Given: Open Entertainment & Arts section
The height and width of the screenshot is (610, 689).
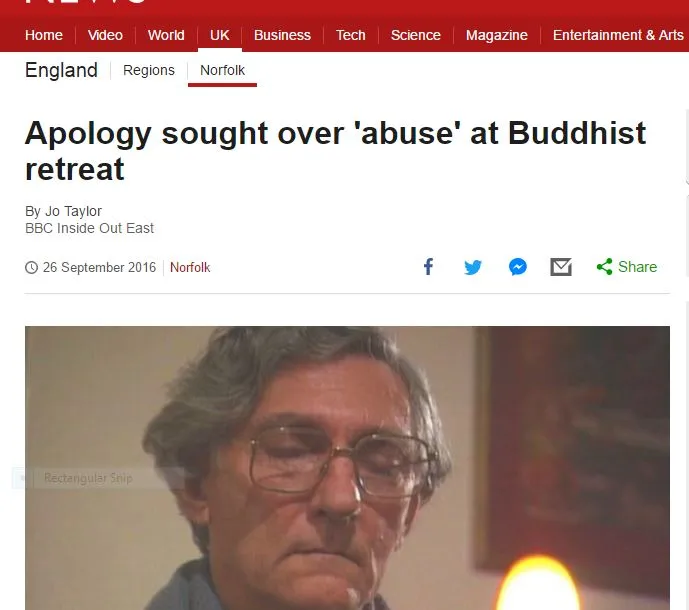Looking at the screenshot, I should click(x=618, y=35).
